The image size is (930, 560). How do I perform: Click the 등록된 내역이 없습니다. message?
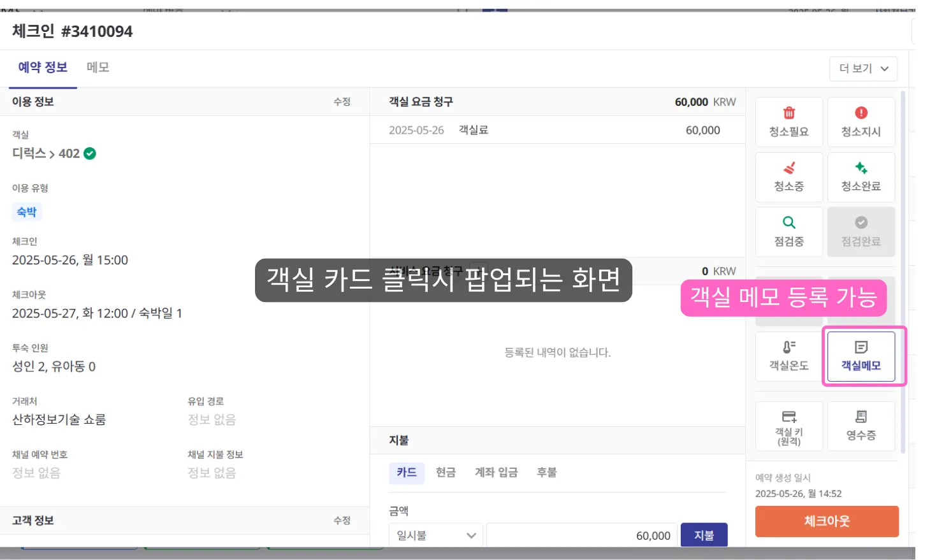click(x=558, y=352)
